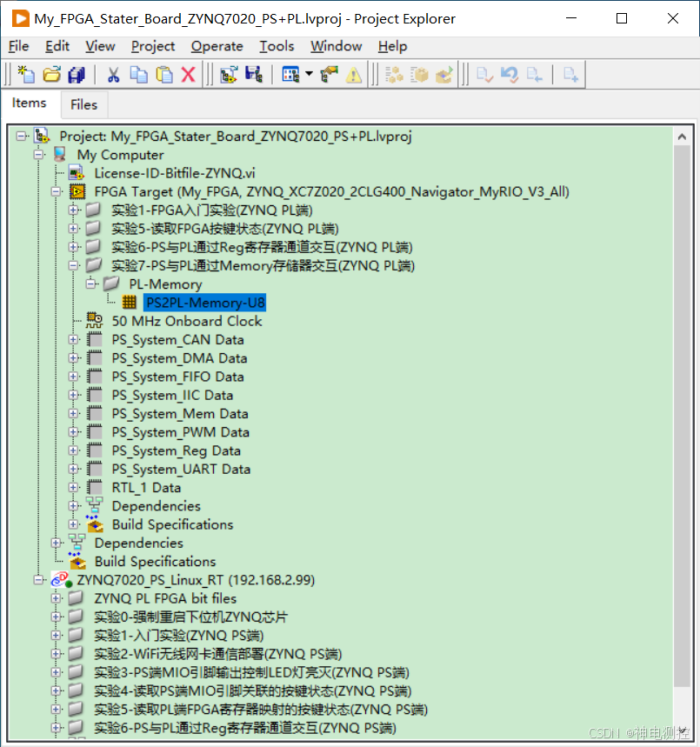Click the yellow warning triangle icon
The height and width of the screenshot is (747, 700).
pyautogui.click(x=354, y=75)
